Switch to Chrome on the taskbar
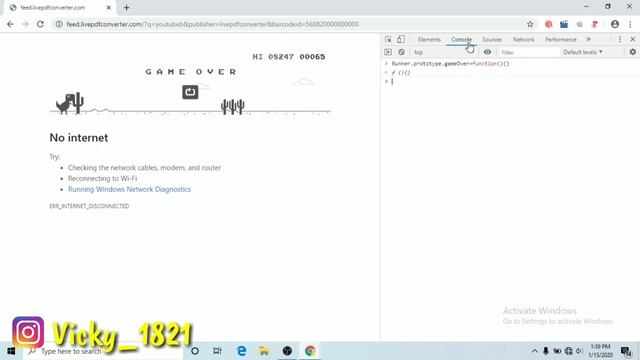 pos(310,351)
